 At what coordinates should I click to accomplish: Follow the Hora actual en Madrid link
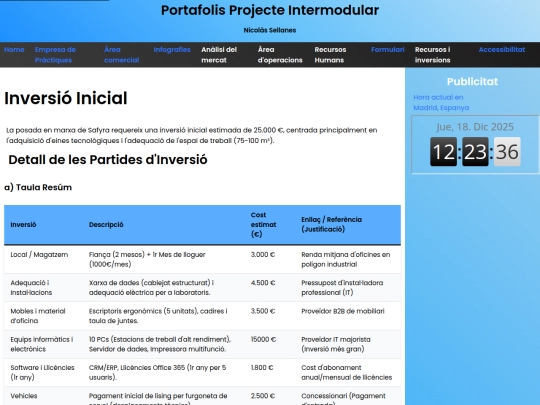click(x=441, y=102)
